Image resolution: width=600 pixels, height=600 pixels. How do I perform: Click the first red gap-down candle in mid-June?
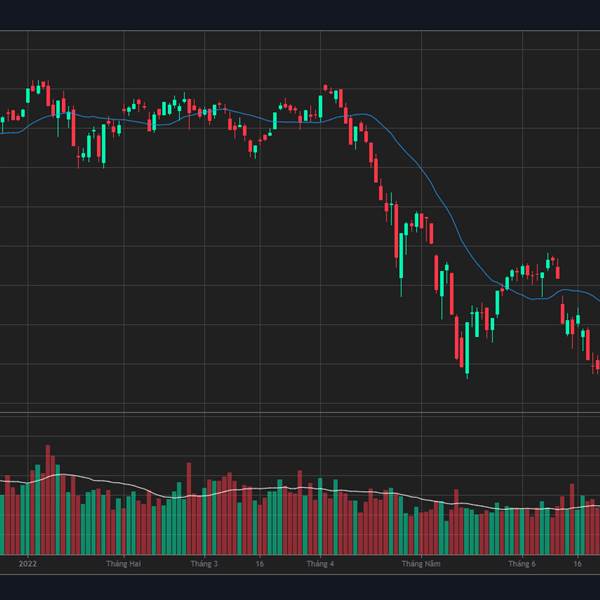click(x=562, y=313)
